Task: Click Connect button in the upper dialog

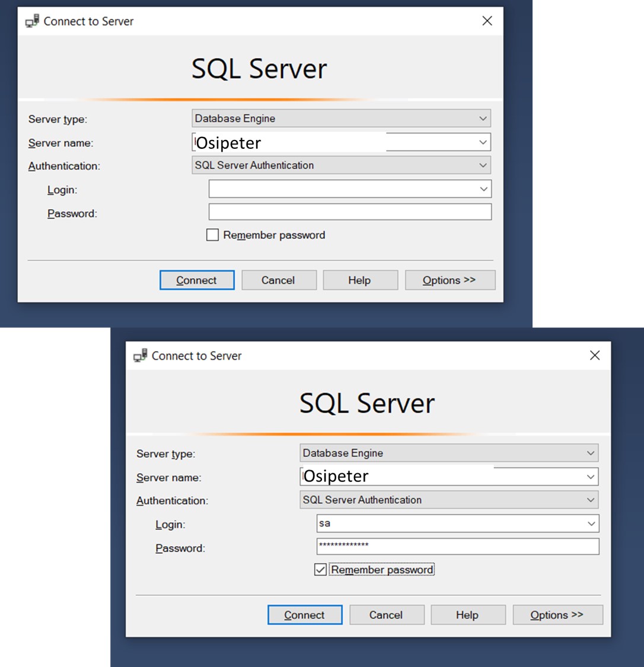Action: click(x=197, y=280)
